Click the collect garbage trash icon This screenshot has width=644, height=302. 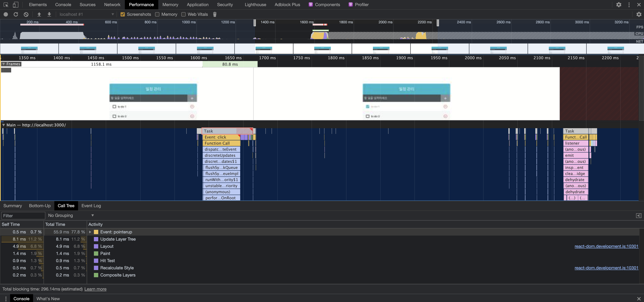click(214, 15)
